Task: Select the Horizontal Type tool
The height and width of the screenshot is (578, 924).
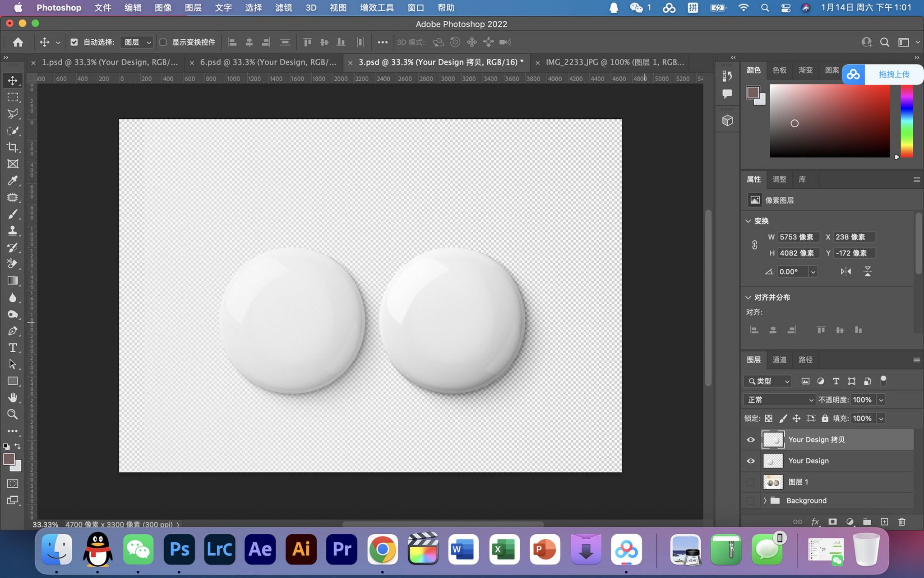Action: [13, 348]
